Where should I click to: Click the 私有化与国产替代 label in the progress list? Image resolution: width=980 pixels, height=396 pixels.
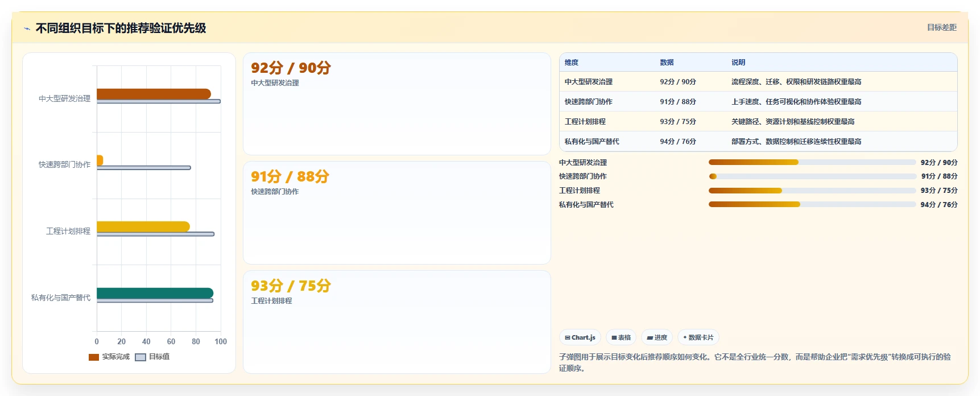pyautogui.click(x=586, y=205)
